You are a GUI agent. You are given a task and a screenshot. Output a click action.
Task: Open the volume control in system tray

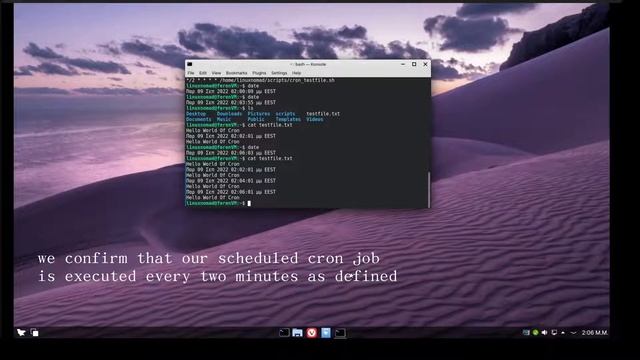[544, 333]
